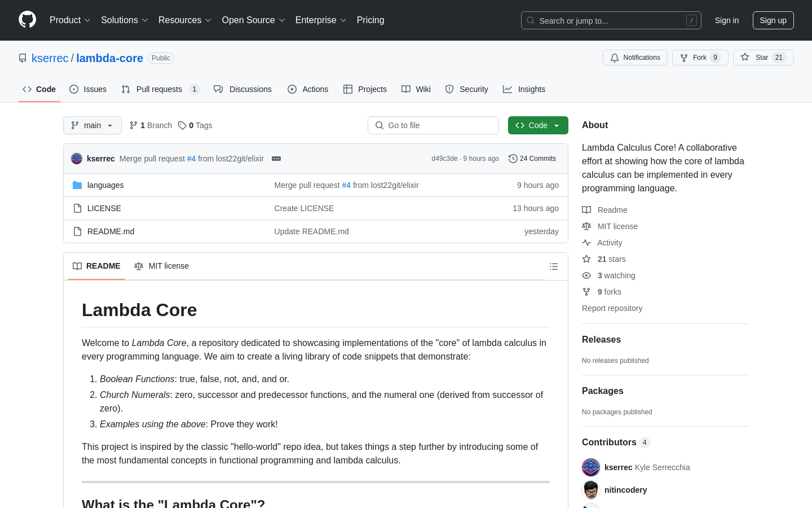Click kserrec avatar in commit row
The height and width of the screenshot is (508, 812).
[x=77, y=159]
